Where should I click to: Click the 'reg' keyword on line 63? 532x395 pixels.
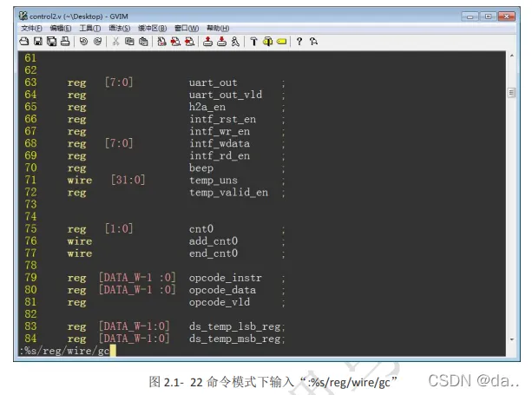76,82
